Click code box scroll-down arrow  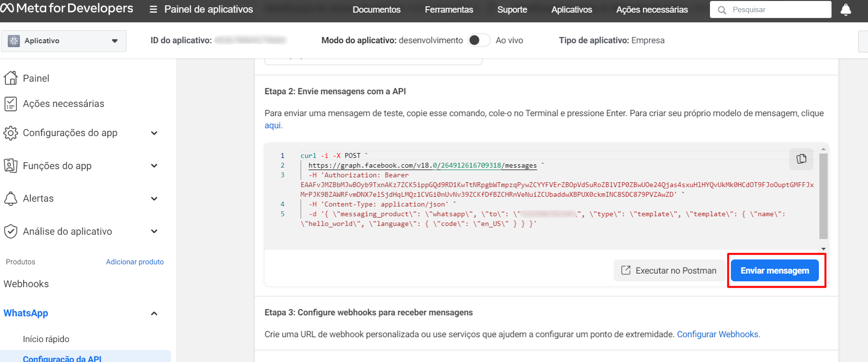823,248
